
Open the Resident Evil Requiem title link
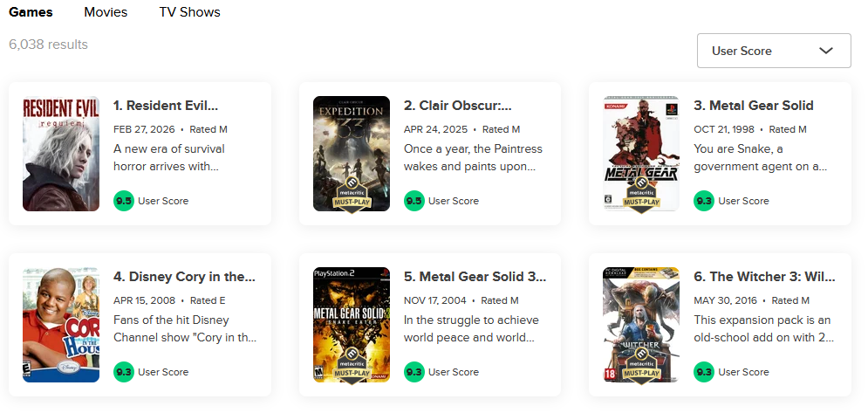pyautogui.click(x=166, y=106)
